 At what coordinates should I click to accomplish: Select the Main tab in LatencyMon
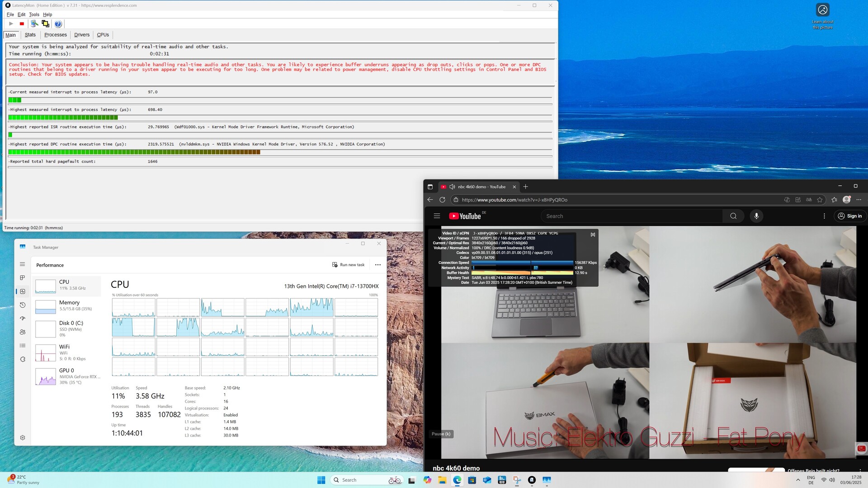click(10, 35)
